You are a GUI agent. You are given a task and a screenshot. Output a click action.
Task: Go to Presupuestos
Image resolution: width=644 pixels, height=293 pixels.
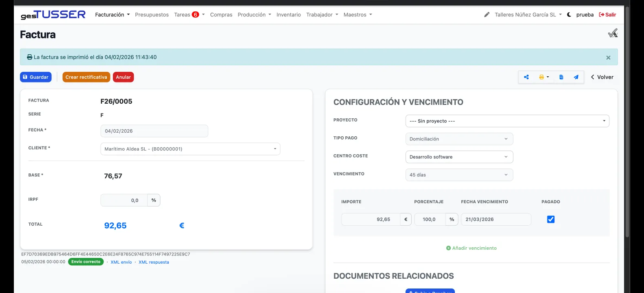coord(152,15)
